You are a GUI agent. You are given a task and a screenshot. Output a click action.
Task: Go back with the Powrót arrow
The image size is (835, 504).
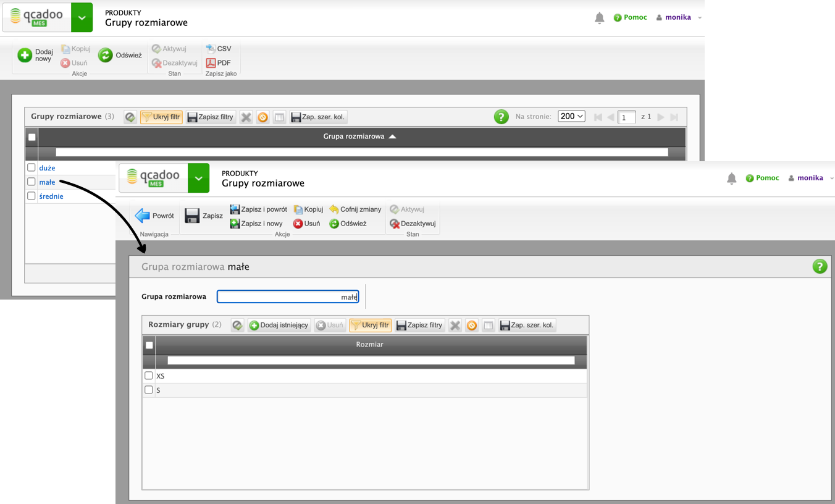click(x=143, y=216)
